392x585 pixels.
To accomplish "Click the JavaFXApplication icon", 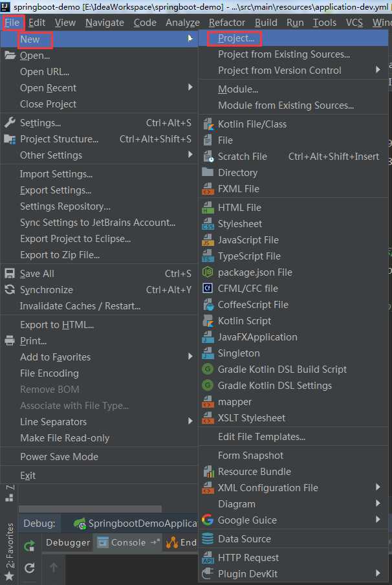I will click(208, 337).
